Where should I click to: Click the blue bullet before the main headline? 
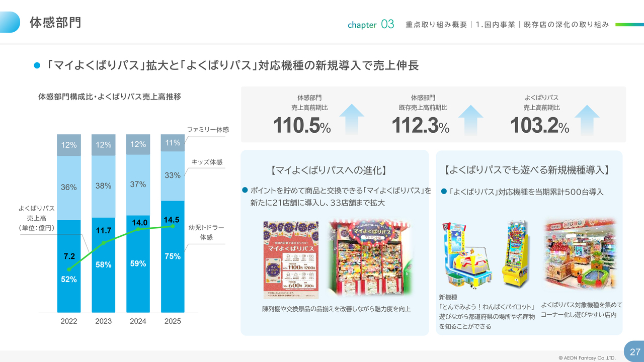[x=36, y=66]
